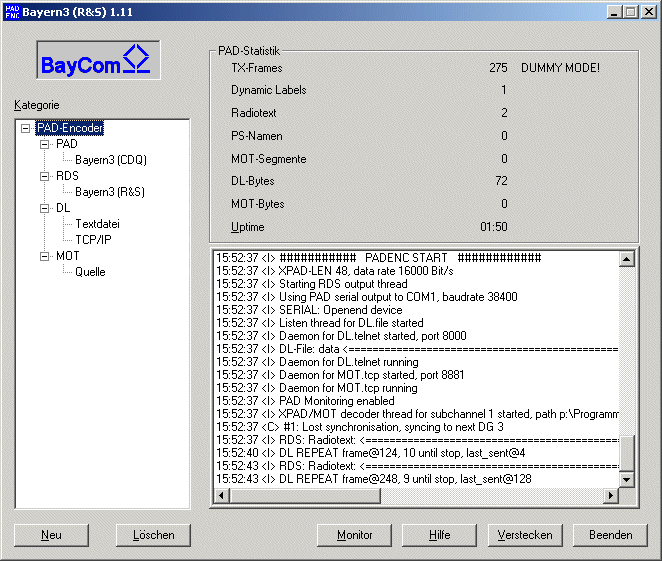The height and width of the screenshot is (561, 662).
Task: Collapse the MOT tree branch
Action: point(44,256)
